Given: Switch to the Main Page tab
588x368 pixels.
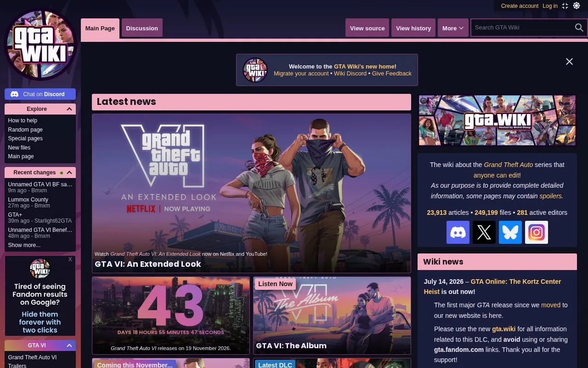Looking at the screenshot, I should pyautogui.click(x=100, y=29).
